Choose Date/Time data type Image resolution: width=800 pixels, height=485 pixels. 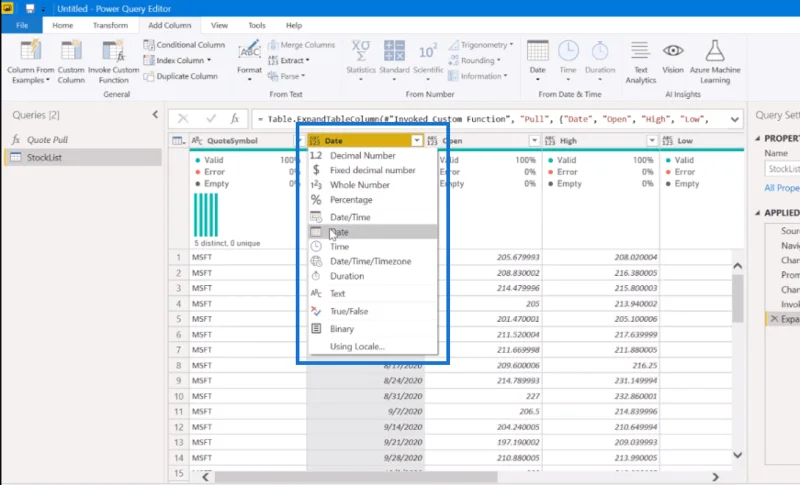click(x=372, y=217)
